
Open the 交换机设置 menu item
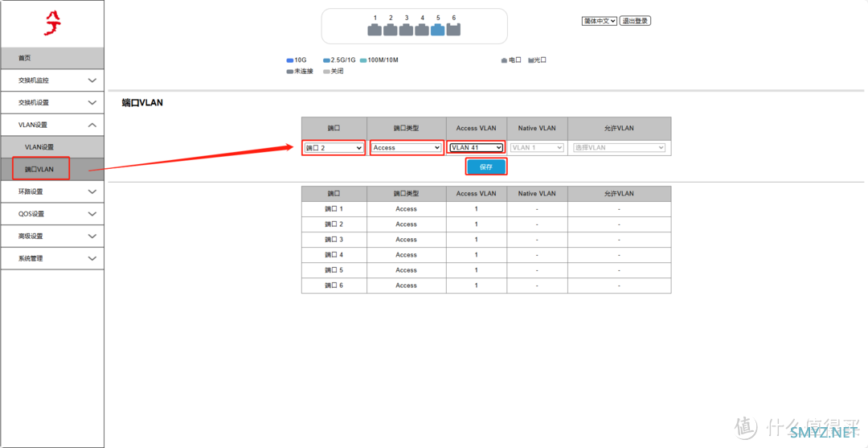pyautogui.click(x=52, y=102)
